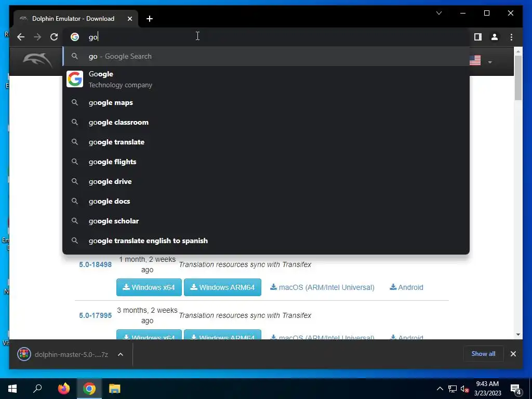The width and height of the screenshot is (532, 399).
Task: Download Windows ARM64 build for 5.0-18498
Action: tap(222, 287)
